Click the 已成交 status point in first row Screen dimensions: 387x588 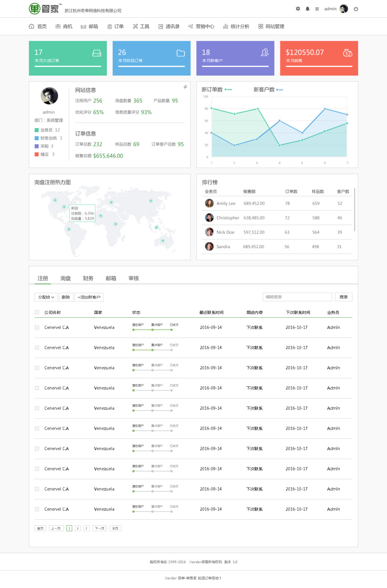(x=172, y=330)
